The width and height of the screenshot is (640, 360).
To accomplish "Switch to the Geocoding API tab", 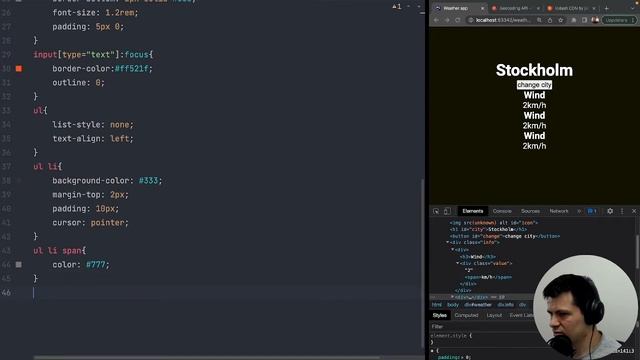I will point(514,8).
